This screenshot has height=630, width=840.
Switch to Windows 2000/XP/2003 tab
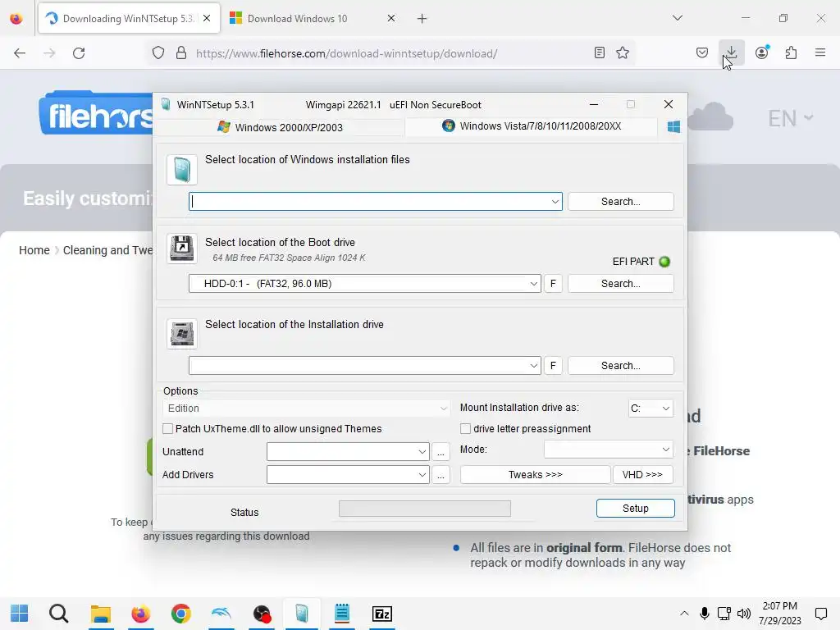pyautogui.click(x=281, y=127)
